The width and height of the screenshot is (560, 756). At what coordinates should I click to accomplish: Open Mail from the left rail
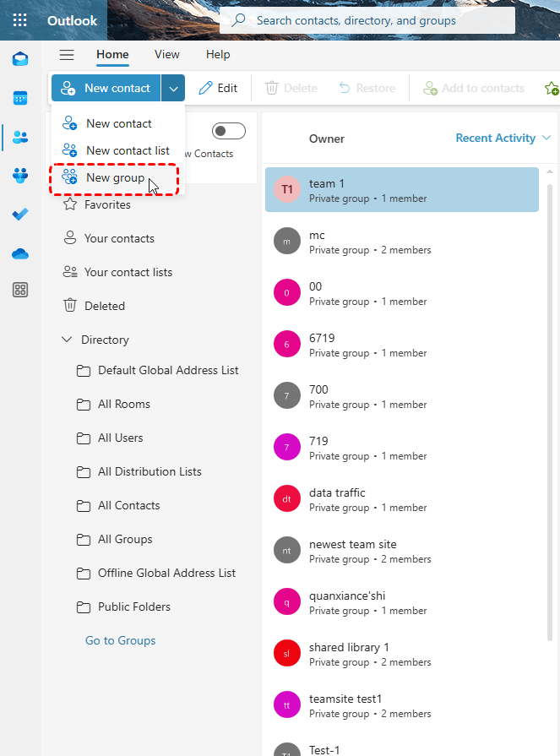[20, 59]
